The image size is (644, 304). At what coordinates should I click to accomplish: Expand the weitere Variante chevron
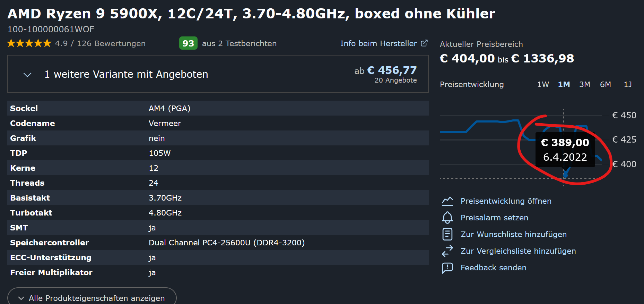point(27,75)
